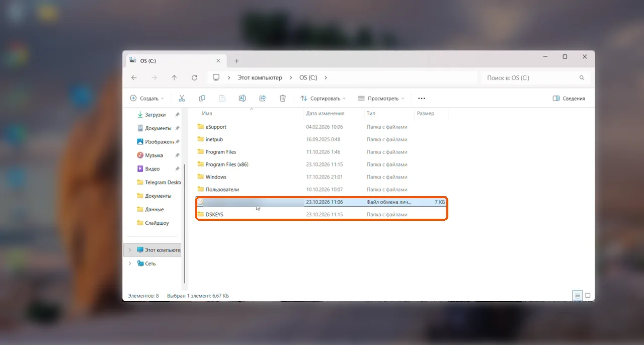Click the Rename icon in toolbar
Viewport: 644px width, 345px height.
point(242,99)
